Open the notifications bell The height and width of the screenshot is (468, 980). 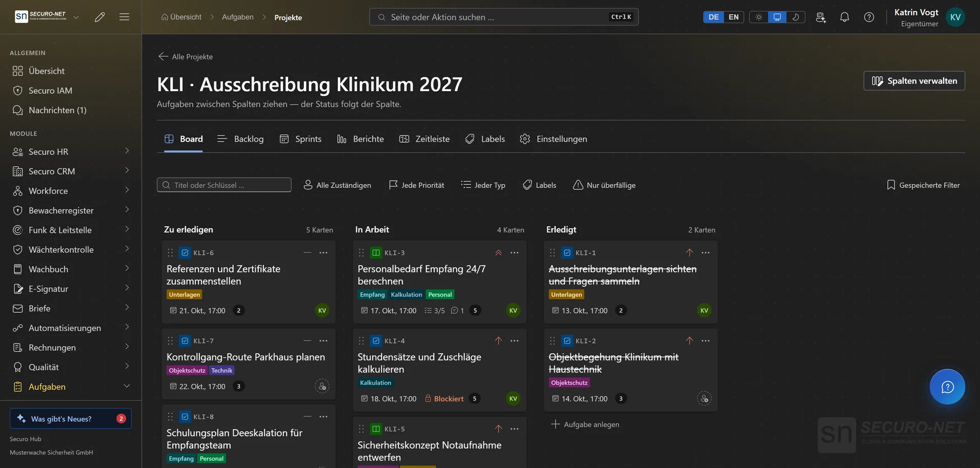point(845,17)
